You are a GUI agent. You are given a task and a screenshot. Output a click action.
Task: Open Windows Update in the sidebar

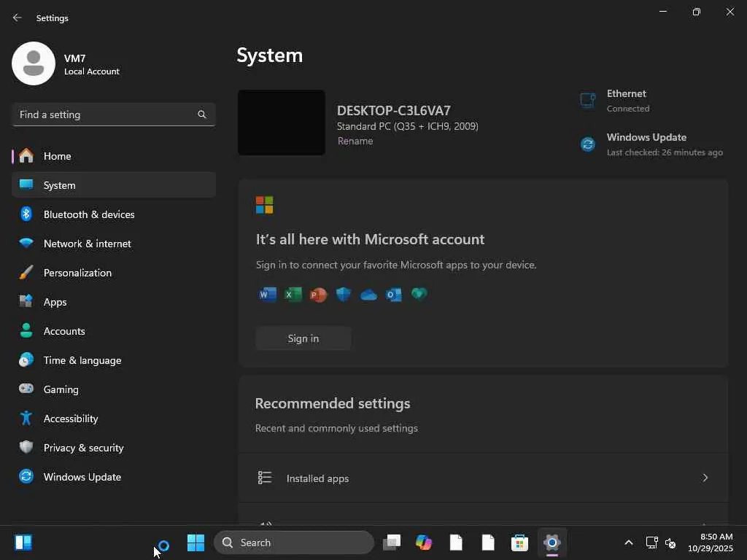pyautogui.click(x=113, y=477)
